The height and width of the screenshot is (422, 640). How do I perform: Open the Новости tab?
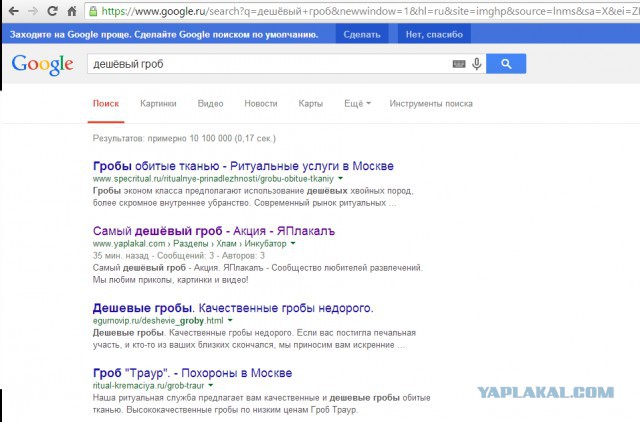tap(261, 104)
